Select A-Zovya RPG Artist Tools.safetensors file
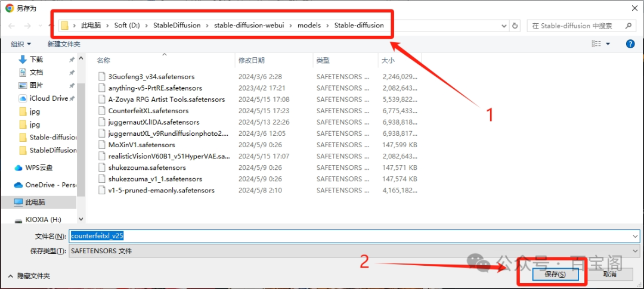The width and height of the screenshot is (644, 289). 167,100
